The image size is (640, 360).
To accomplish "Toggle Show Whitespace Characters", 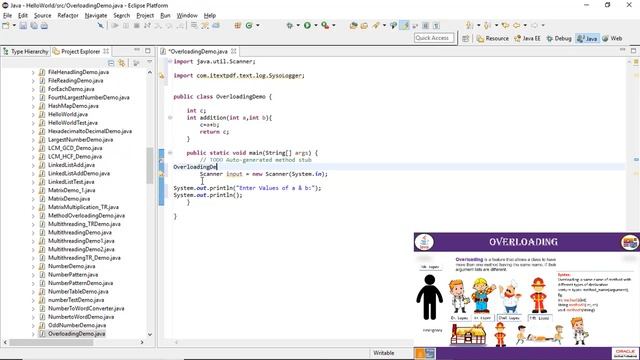I will pyautogui.click(x=436, y=25).
